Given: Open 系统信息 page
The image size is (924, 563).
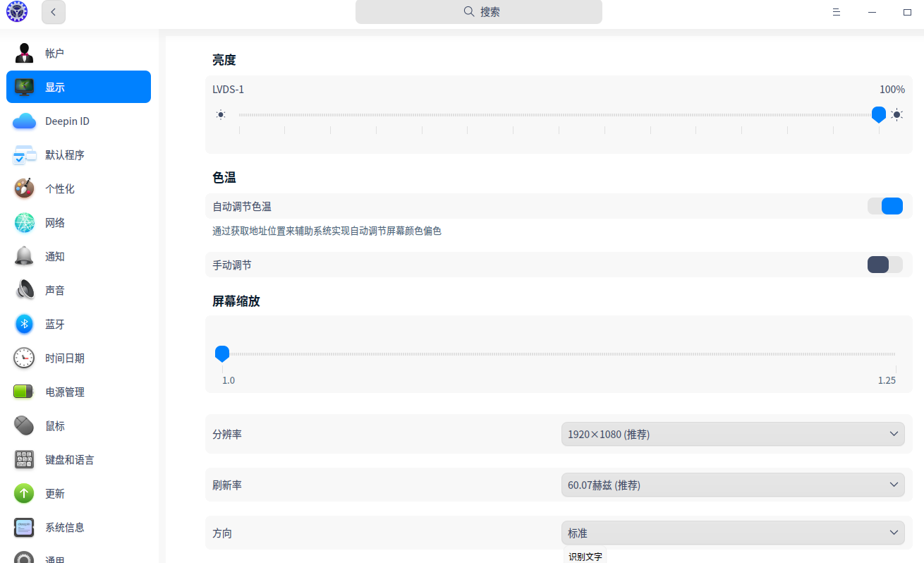Looking at the screenshot, I should coord(78,528).
